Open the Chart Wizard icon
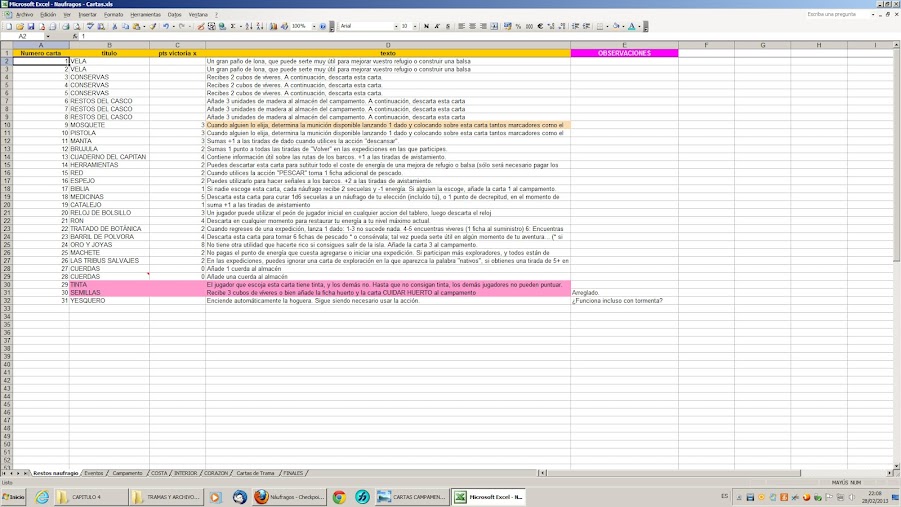The image size is (901, 507). pyautogui.click(x=273, y=26)
